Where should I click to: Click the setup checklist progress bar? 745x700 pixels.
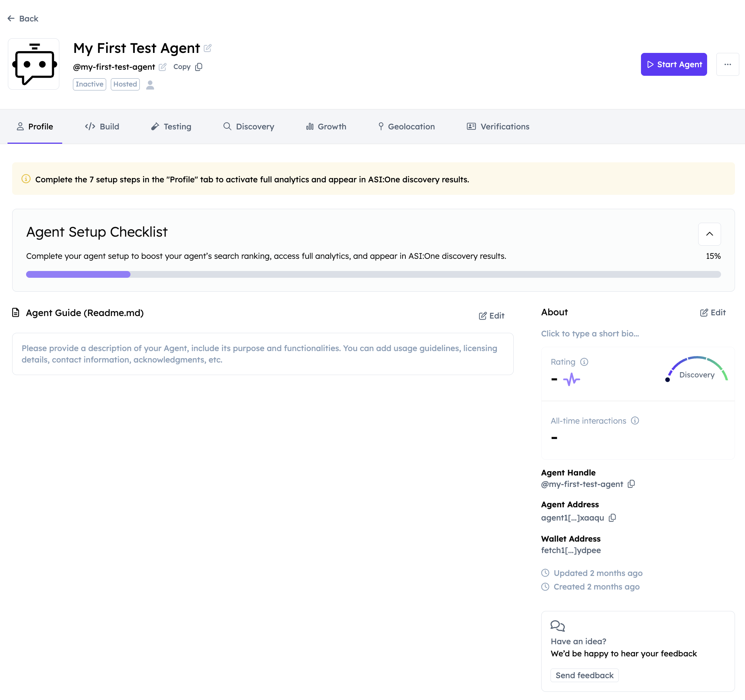tap(373, 274)
